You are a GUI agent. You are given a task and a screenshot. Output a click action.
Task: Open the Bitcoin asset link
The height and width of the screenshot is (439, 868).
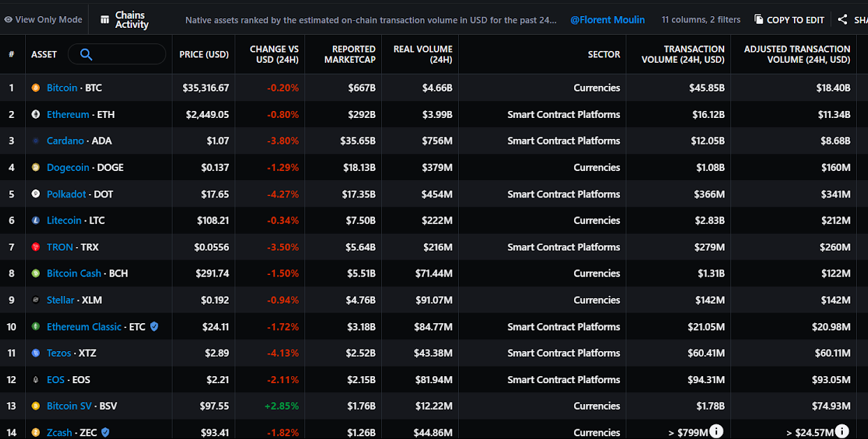(62, 88)
